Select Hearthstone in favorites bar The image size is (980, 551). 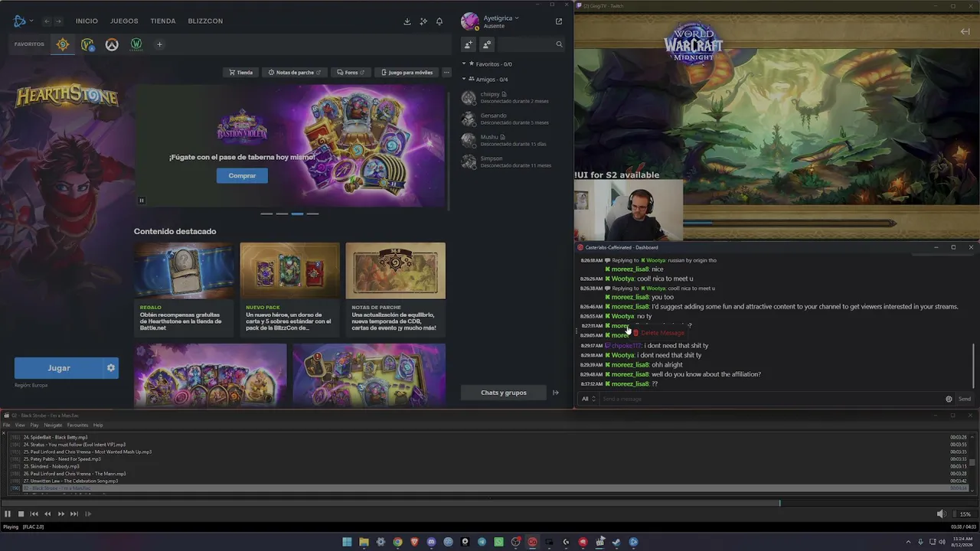(63, 44)
